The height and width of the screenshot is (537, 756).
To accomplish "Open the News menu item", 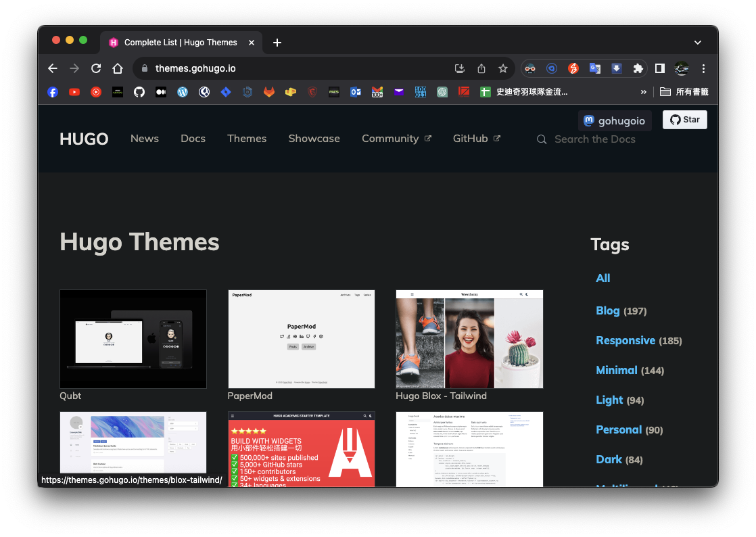I will pos(145,139).
